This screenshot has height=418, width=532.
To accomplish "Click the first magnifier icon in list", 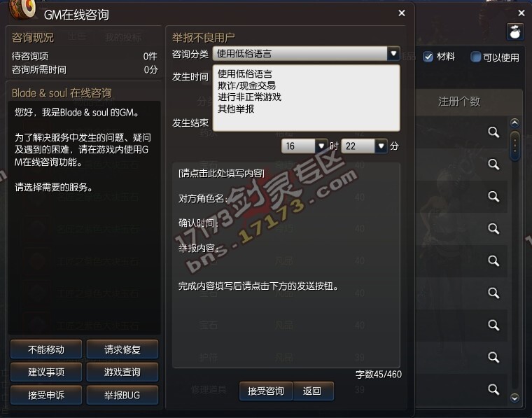I will tap(493, 132).
